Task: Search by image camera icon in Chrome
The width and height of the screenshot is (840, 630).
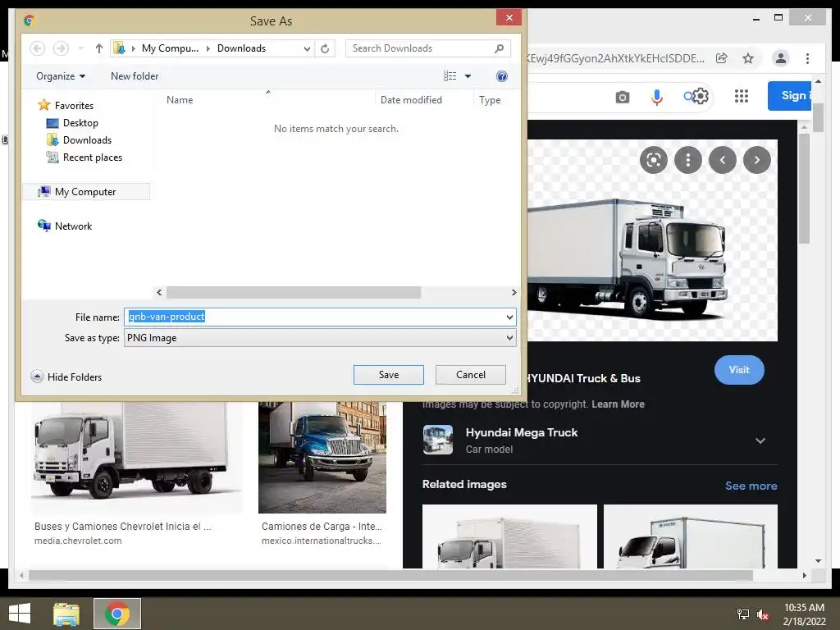Action: click(x=622, y=97)
